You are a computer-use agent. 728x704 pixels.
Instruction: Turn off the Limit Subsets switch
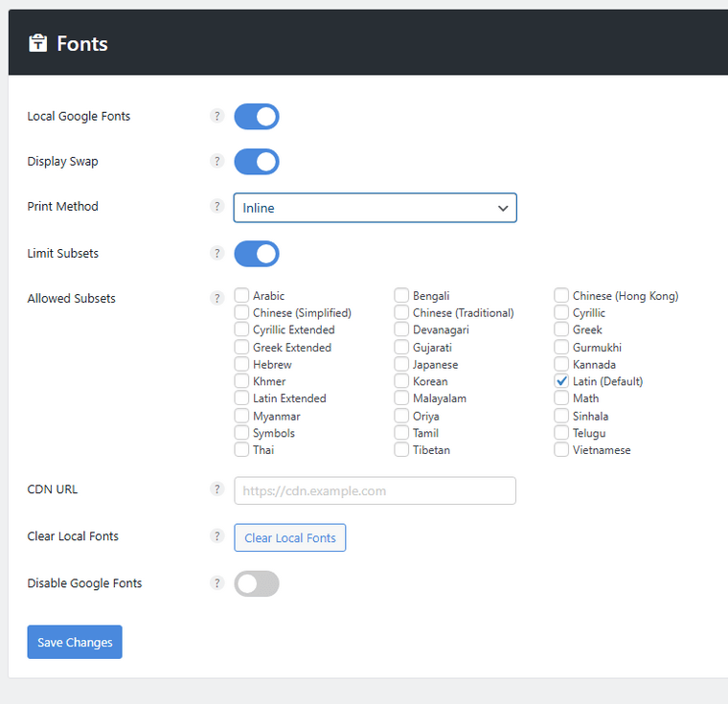(x=257, y=254)
